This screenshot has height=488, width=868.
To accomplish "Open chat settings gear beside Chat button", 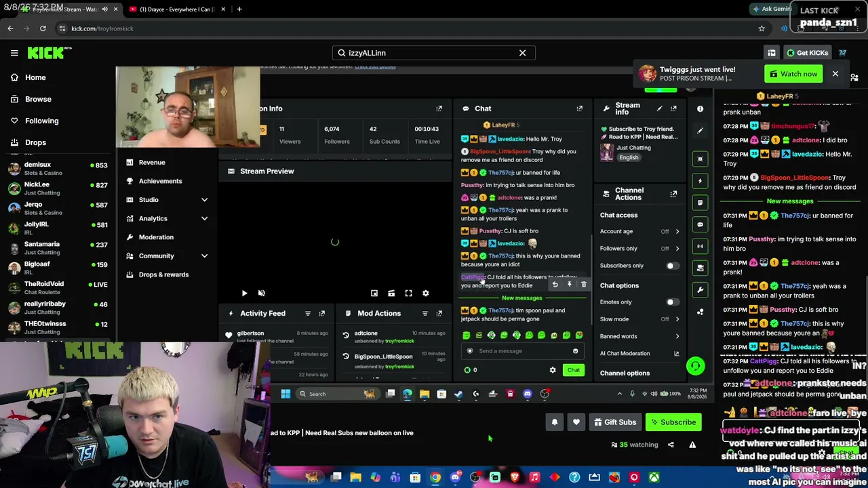I will 553,370.
